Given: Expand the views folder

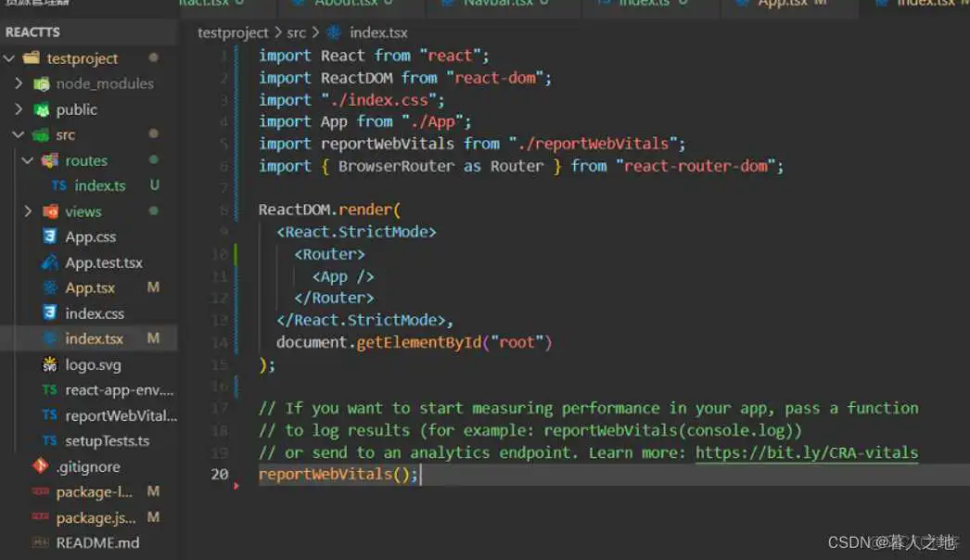Looking at the screenshot, I should 29,210.
